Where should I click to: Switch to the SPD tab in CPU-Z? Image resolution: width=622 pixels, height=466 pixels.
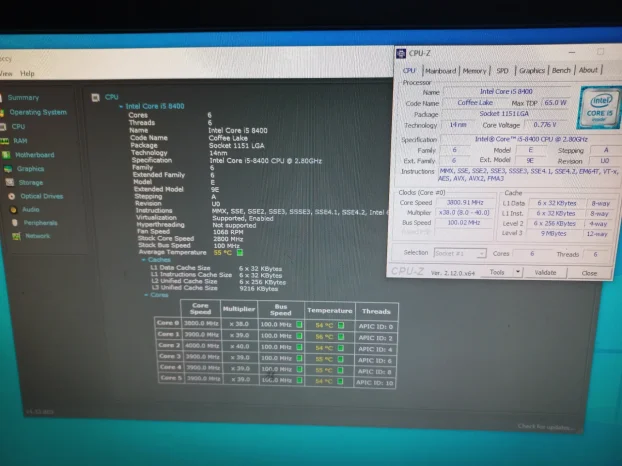click(x=503, y=71)
